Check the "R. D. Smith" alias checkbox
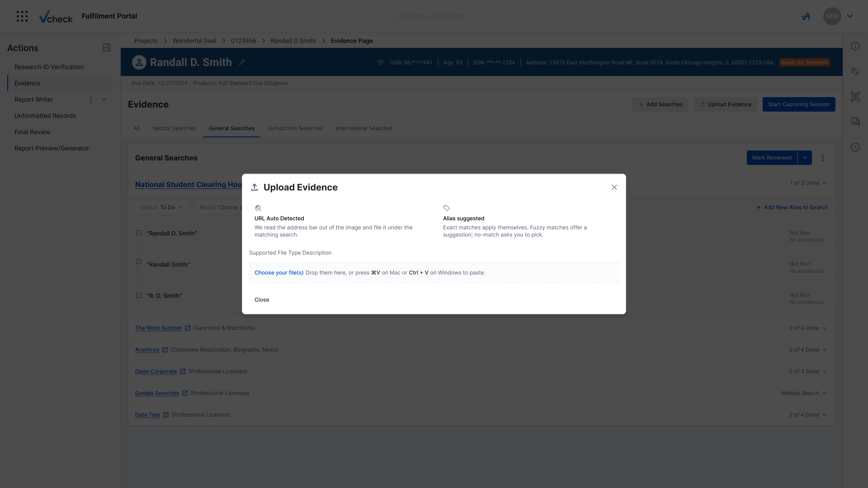The image size is (868, 488). (x=139, y=296)
